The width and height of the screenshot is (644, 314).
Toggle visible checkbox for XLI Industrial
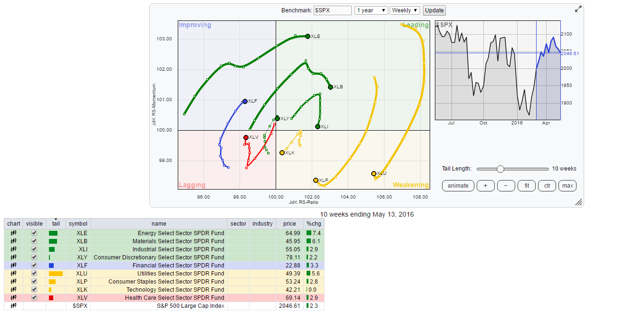[34, 249]
